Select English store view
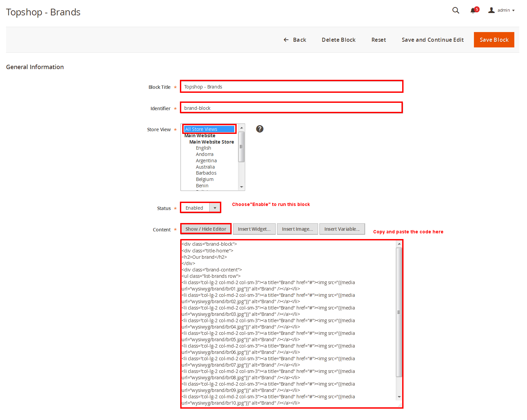This screenshot has height=420, width=527. click(x=203, y=148)
